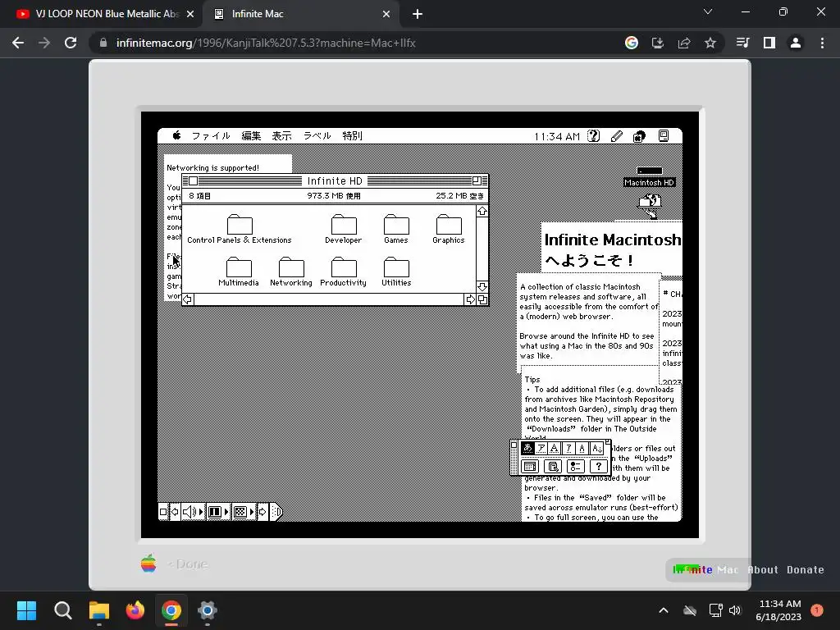
Task: Open Control Strip color depth module
Action: [244, 512]
